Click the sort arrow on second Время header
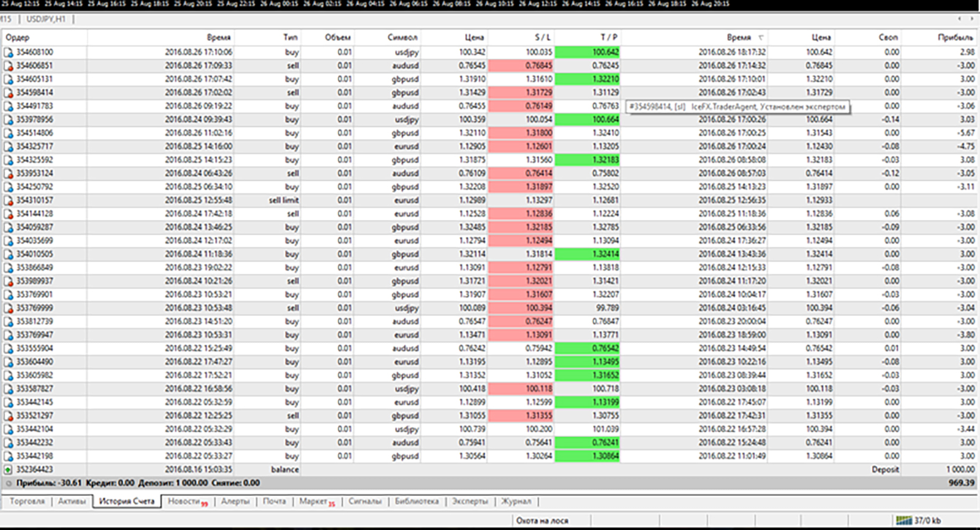 click(x=761, y=38)
